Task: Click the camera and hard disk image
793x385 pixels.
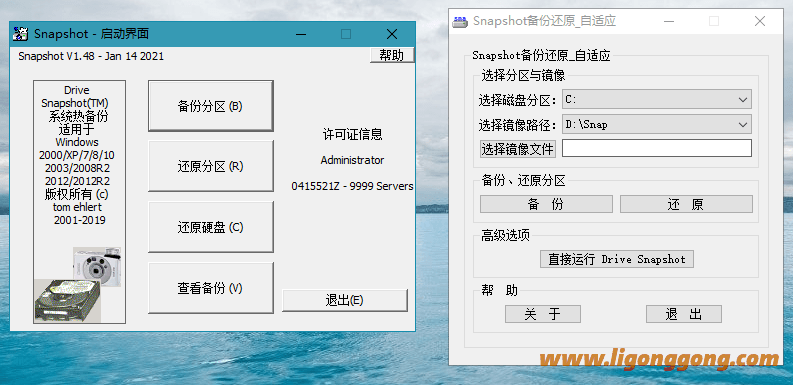Action: [x=78, y=285]
